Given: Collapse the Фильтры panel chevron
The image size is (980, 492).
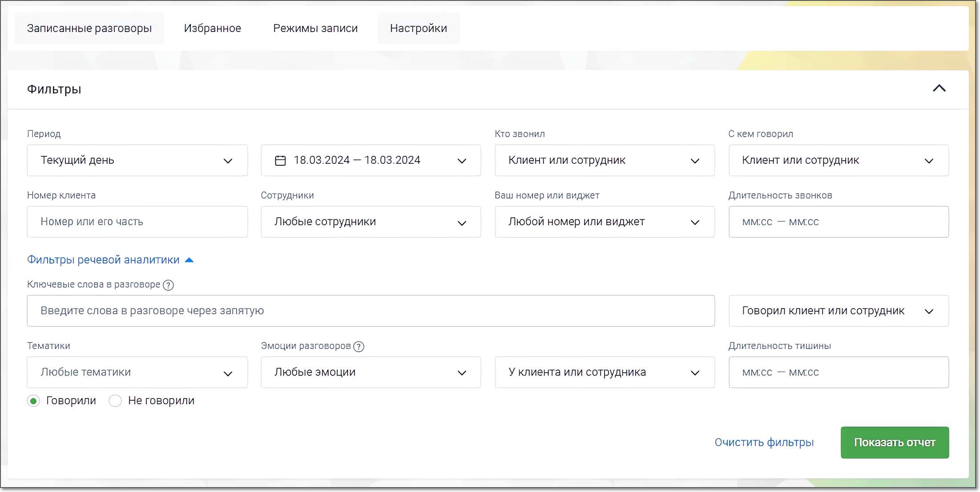Looking at the screenshot, I should point(939,89).
